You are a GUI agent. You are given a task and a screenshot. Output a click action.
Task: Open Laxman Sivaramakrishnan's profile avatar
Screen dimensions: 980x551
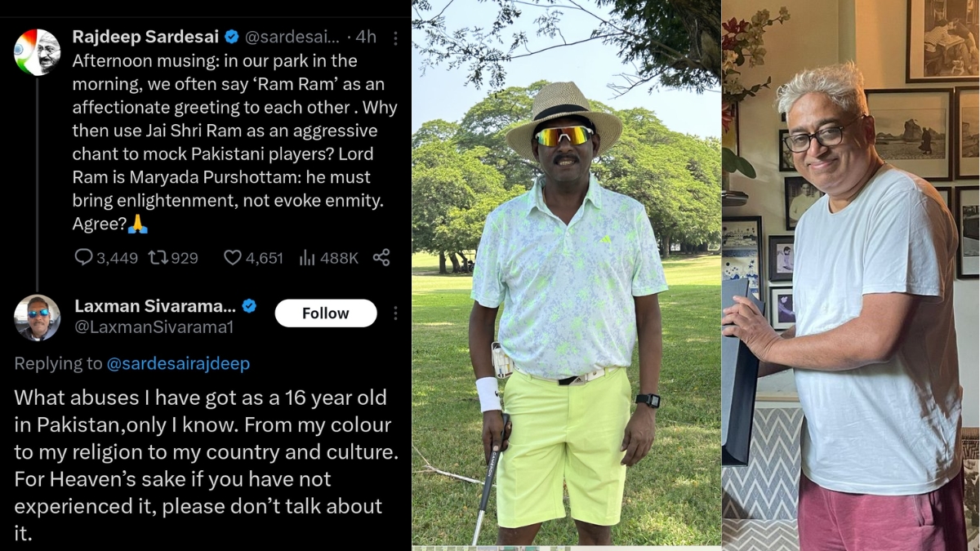tap(37, 318)
